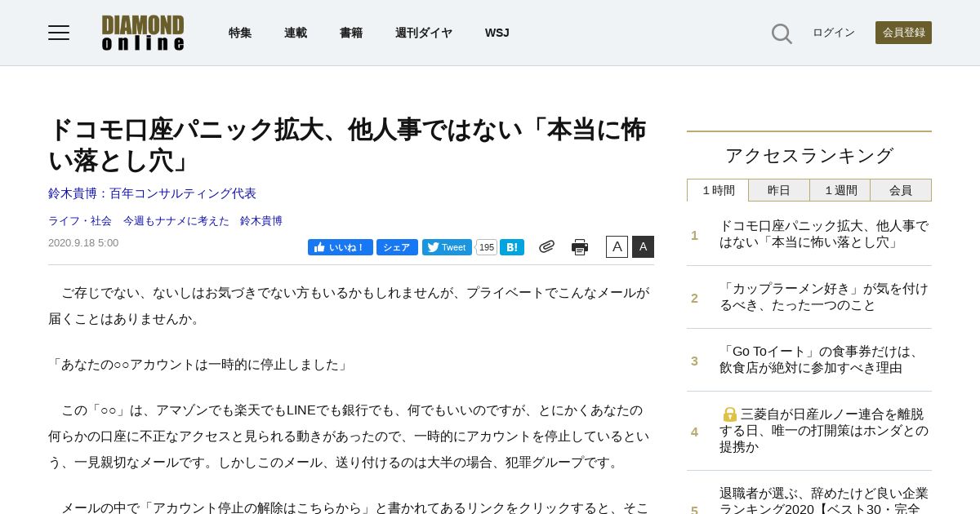
Task: Print the article with the printer icon
Action: (580, 247)
